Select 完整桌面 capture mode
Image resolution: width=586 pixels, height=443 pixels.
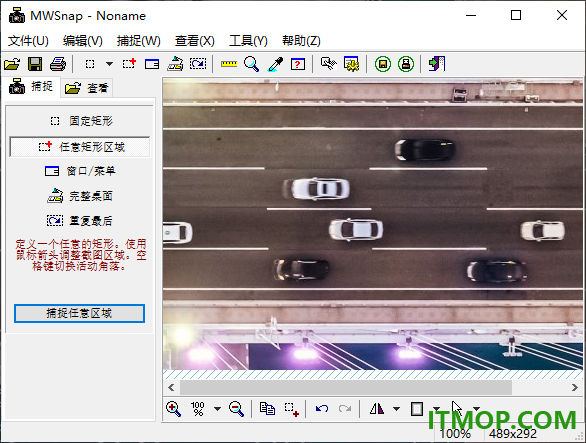point(80,196)
